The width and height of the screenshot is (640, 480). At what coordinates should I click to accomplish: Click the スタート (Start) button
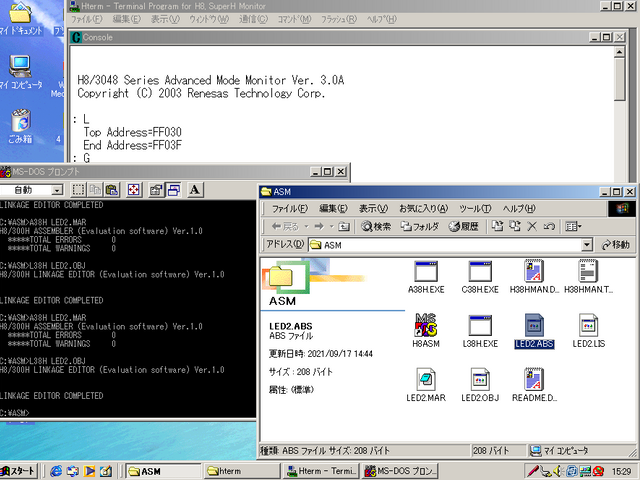[x=21, y=471]
